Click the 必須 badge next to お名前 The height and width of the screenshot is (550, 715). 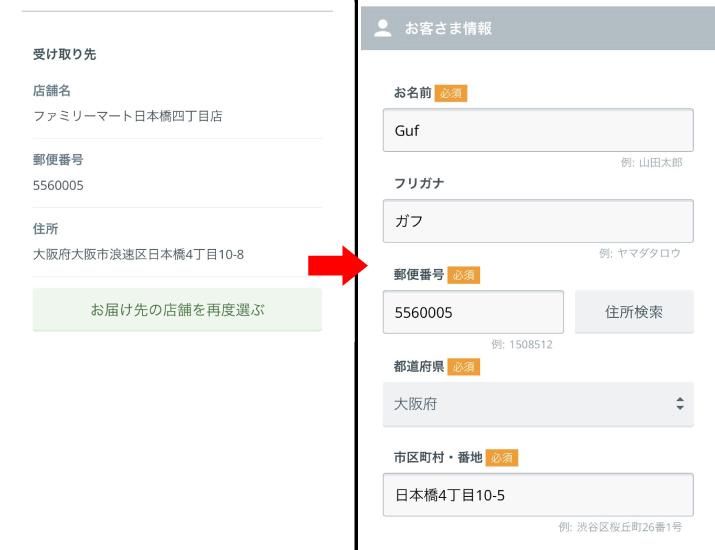pyautogui.click(x=451, y=93)
